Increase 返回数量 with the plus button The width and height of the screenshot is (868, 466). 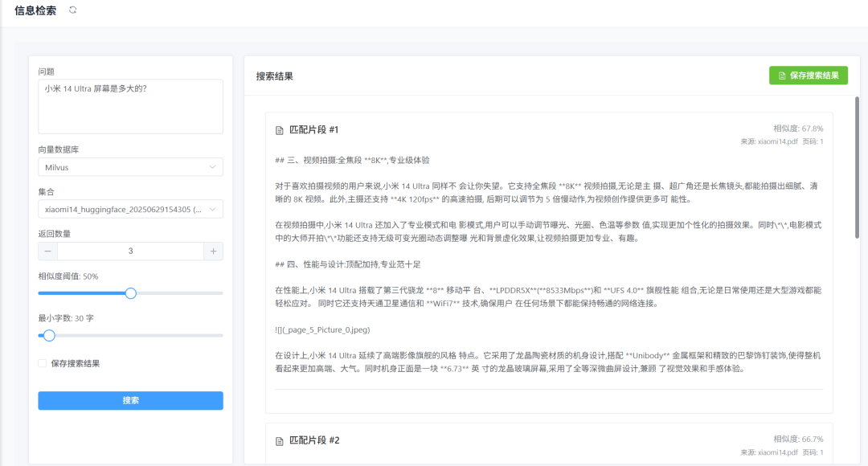tap(213, 251)
